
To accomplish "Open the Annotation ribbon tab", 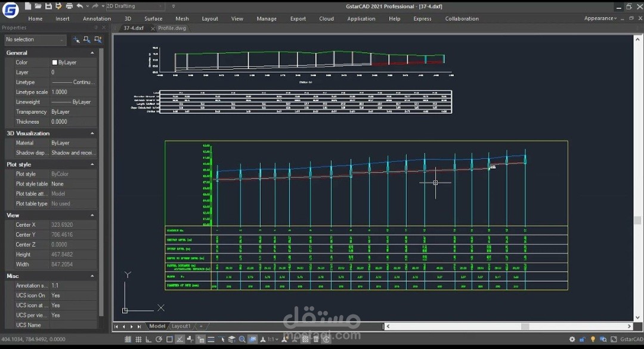I will click(97, 18).
